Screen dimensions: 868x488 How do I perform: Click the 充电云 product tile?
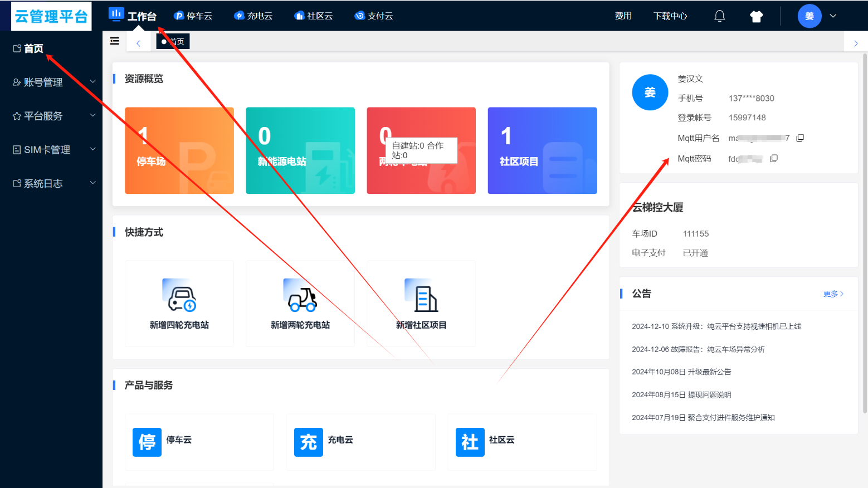[x=360, y=442]
